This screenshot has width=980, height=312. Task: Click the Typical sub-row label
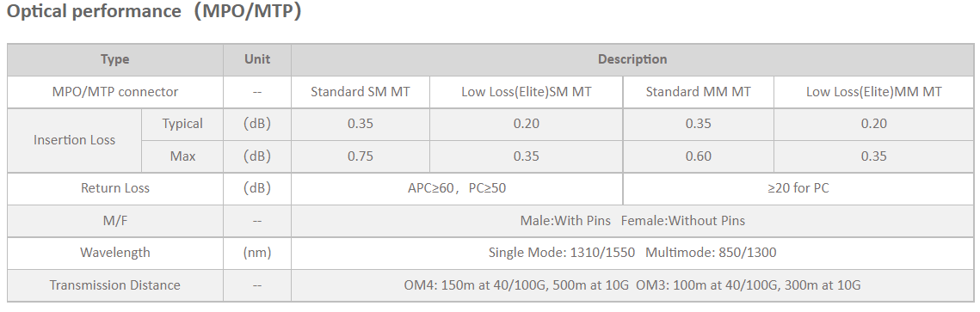(x=182, y=124)
